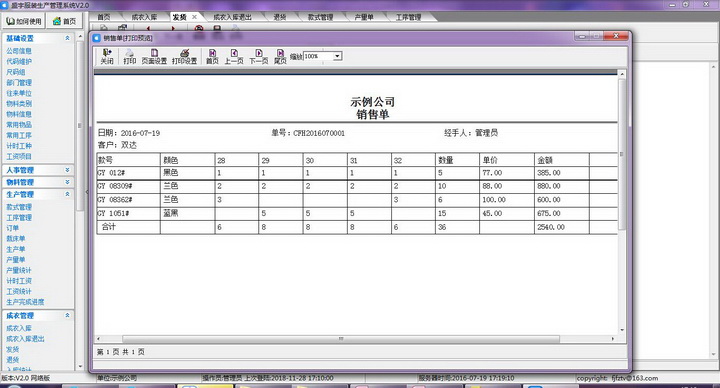Open 常用工序 in the sidebar
The image size is (720, 388).
(x=19, y=135)
